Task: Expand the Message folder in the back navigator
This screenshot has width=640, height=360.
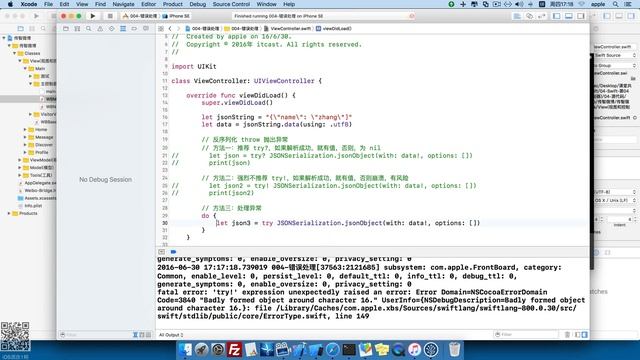Action: pos(25,137)
